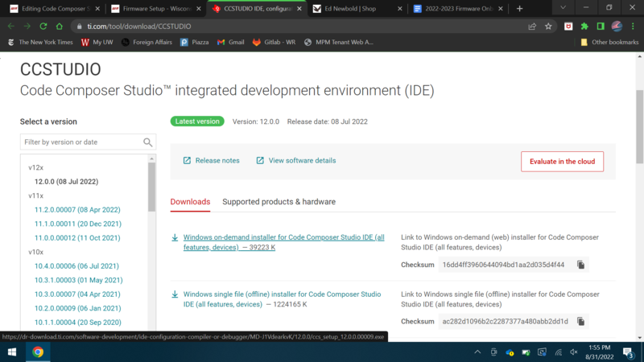Select version 10.3.1.00003 (01 May 2021)
Screen dimensions: 644x362
tap(78, 280)
